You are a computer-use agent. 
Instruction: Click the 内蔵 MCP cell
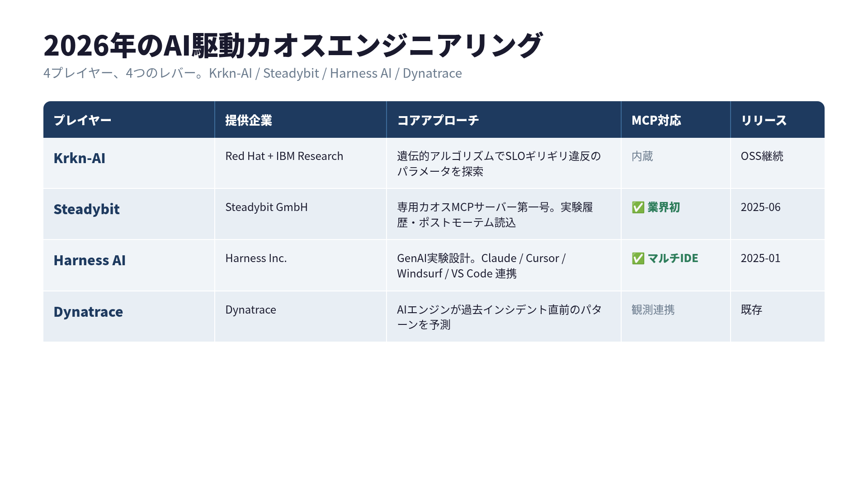(x=676, y=163)
